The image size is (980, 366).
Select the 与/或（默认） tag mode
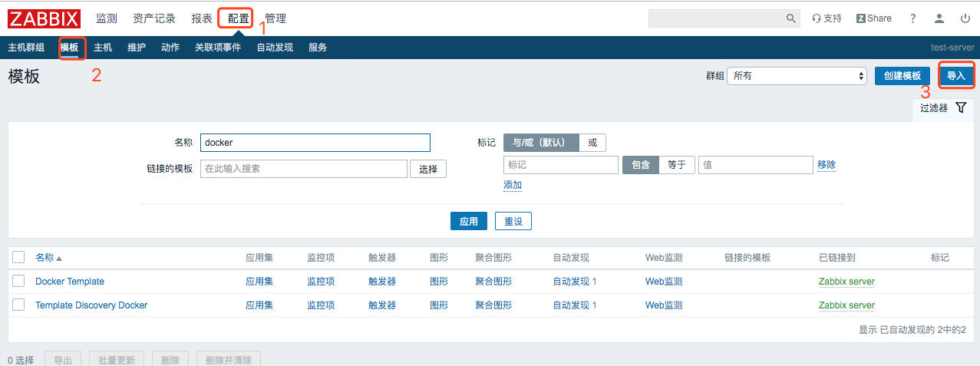coord(541,143)
